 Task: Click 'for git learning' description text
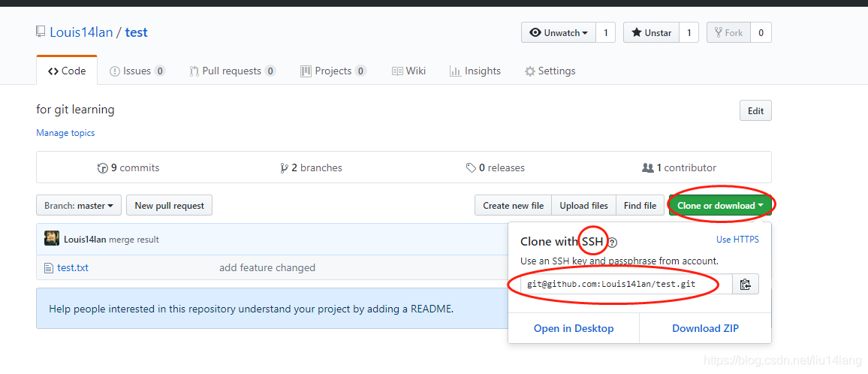click(75, 110)
